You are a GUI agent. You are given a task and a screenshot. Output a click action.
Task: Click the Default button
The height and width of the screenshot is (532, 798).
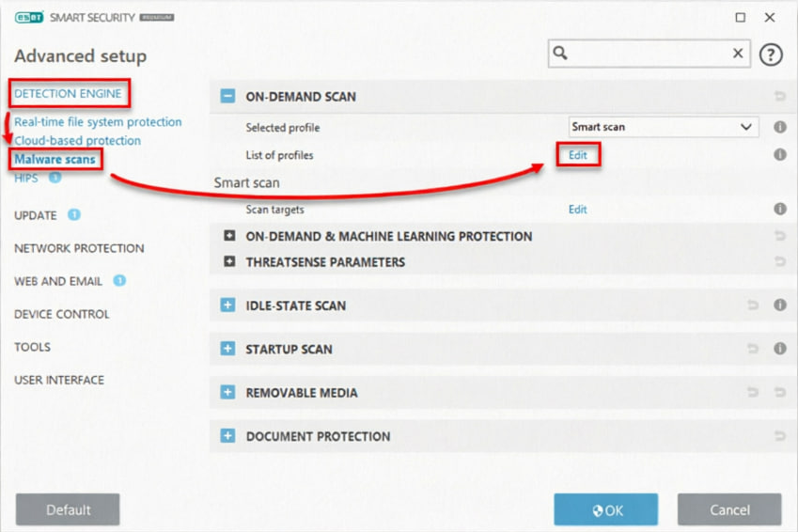[x=68, y=509]
